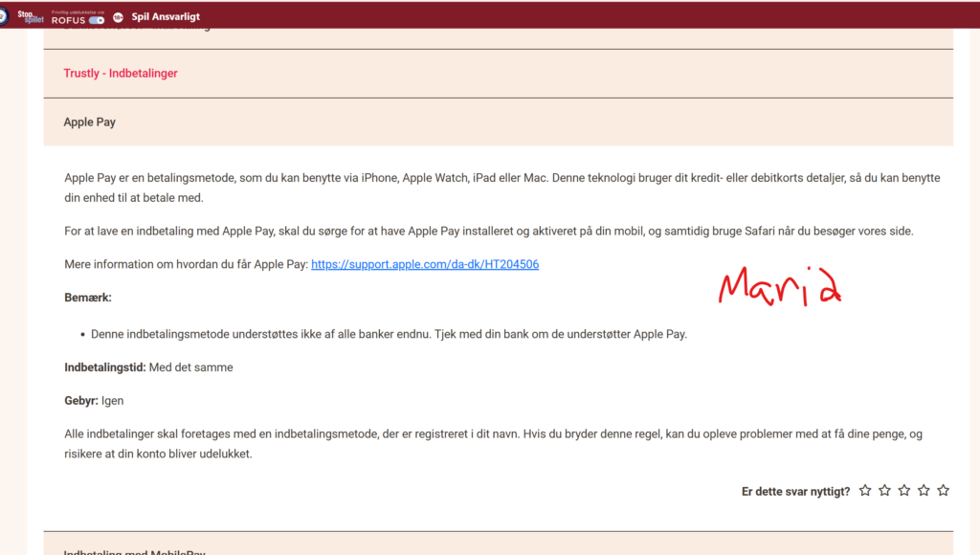
Task: Toggle the ROFUS self-exclusion switch
Action: click(x=96, y=20)
